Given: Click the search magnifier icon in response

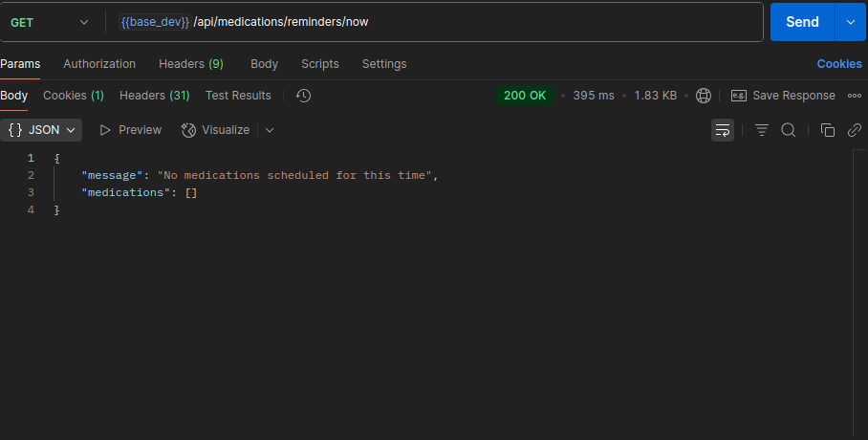Looking at the screenshot, I should 789,130.
